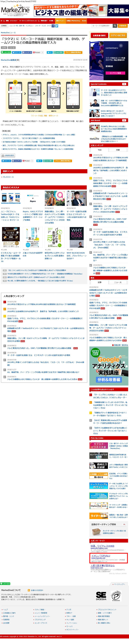Open インタビュー in sub-navigation

click(30, 26)
